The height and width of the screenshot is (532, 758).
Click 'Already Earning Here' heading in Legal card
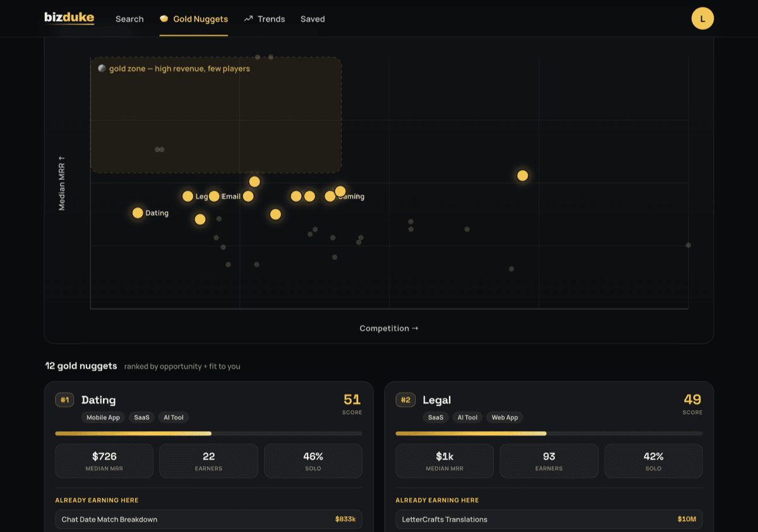point(437,500)
